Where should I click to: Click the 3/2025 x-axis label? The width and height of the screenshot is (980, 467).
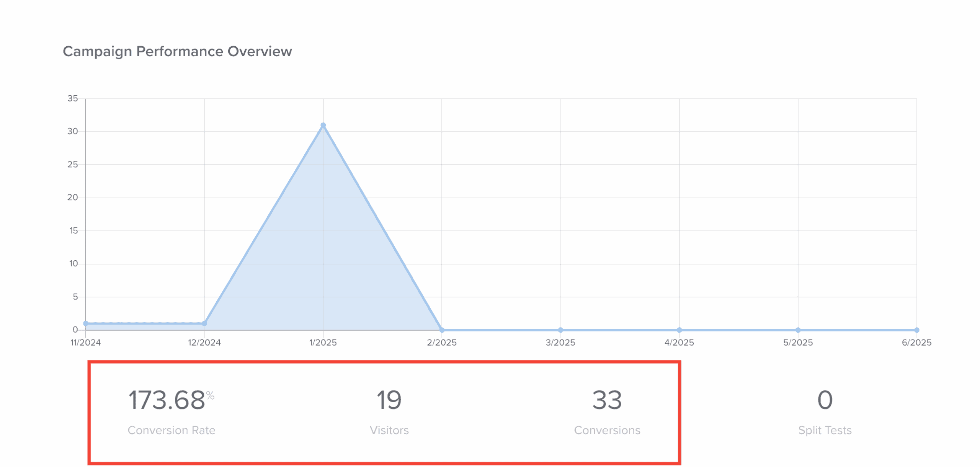point(560,343)
